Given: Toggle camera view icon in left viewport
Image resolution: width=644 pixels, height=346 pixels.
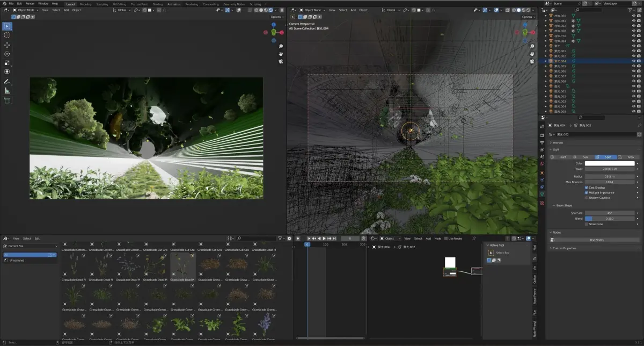Looking at the screenshot, I should pyautogui.click(x=281, y=61).
